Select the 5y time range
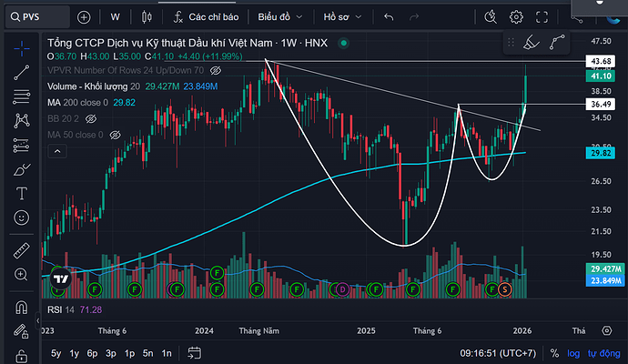 pos(56,353)
